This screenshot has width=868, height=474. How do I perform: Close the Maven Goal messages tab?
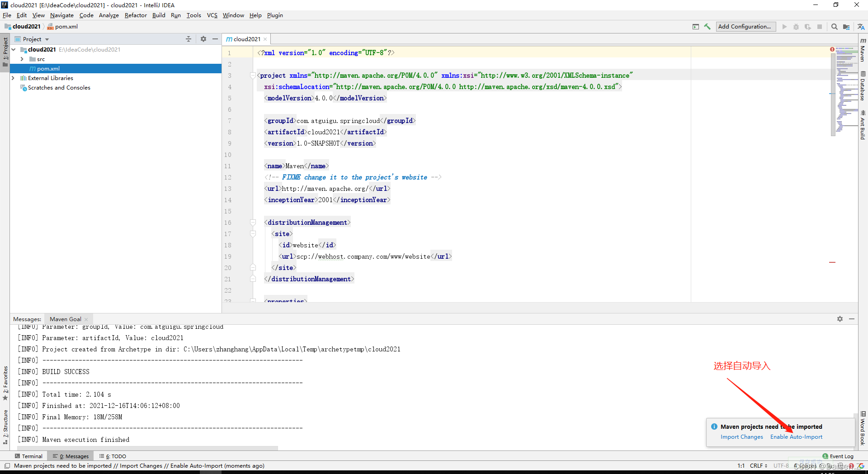86,319
